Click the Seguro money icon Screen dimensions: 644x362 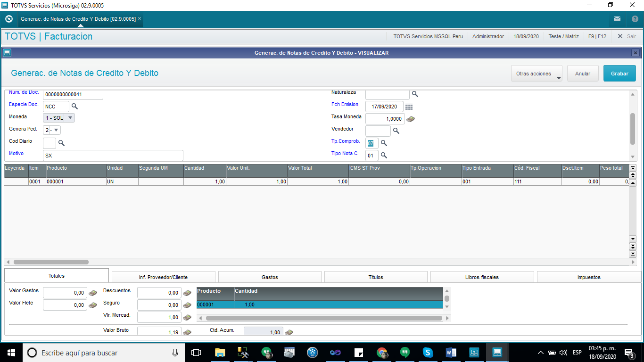[x=187, y=305]
